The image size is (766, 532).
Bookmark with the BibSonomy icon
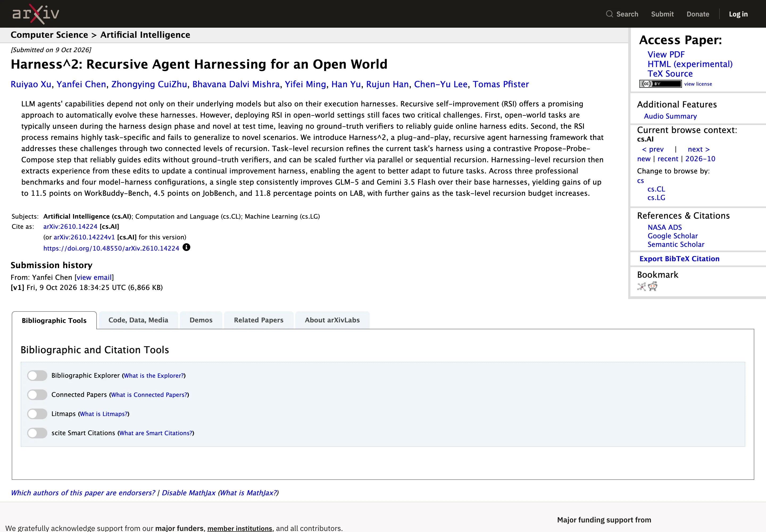click(x=642, y=287)
